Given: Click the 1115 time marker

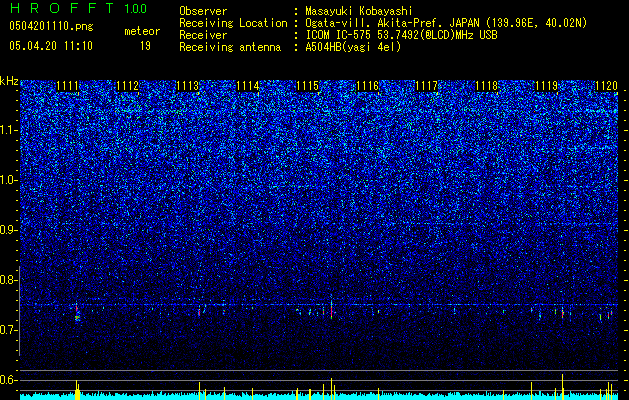Looking at the screenshot, I should (307, 86).
